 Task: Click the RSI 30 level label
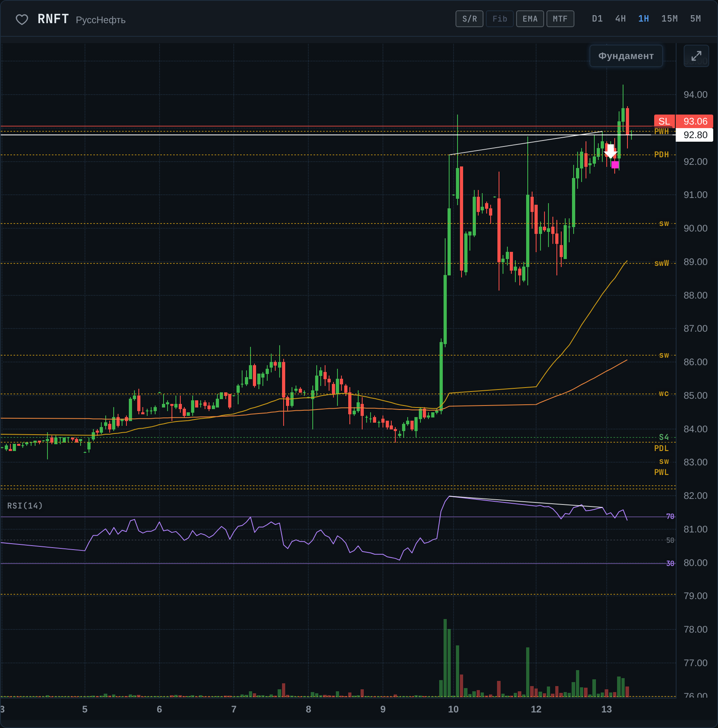[x=670, y=563]
